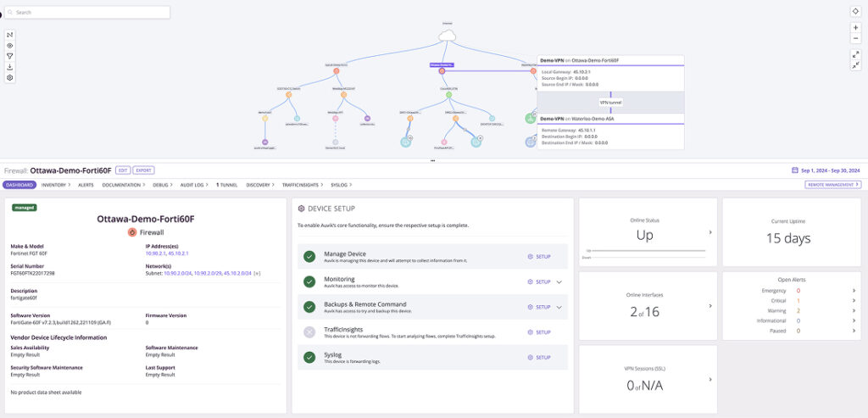Open Online Interfaces card arrow
This screenshot has width=868, height=418.
[710, 305]
